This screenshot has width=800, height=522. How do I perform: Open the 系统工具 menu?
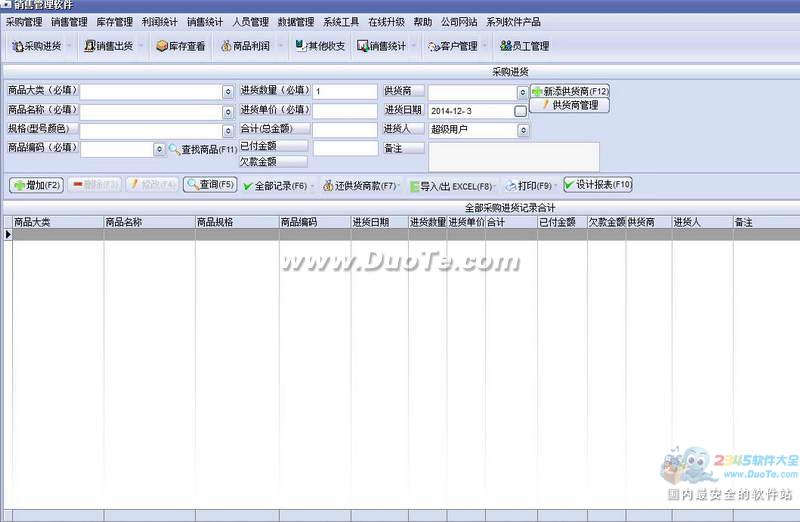coord(341,21)
